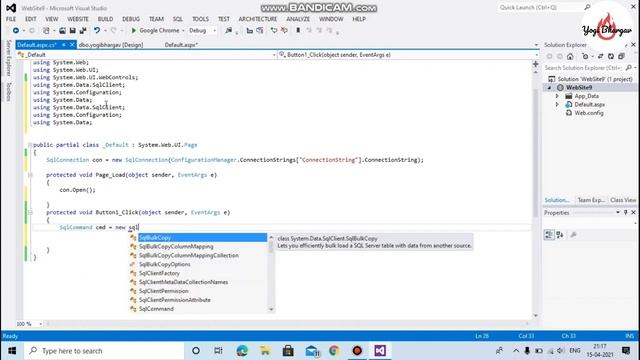Start debugging with the green play icon
The height and width of the screenshot is (360, 640).
pos(133,31)
